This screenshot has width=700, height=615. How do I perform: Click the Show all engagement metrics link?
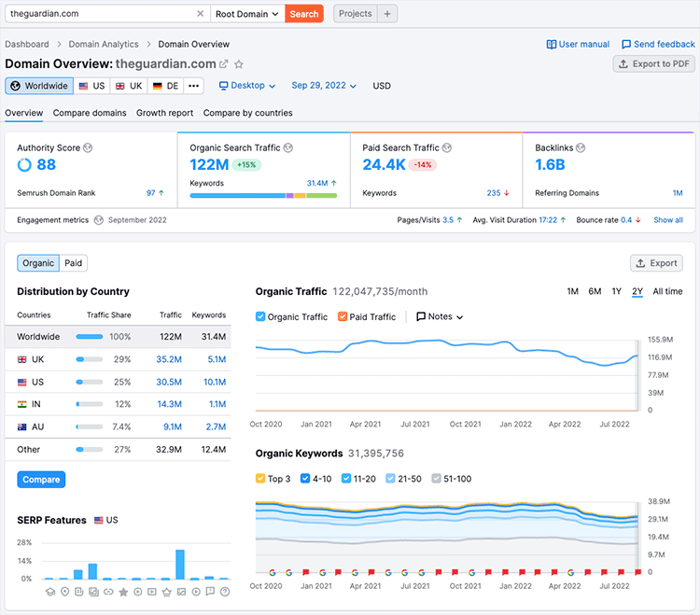coord(668,220)
